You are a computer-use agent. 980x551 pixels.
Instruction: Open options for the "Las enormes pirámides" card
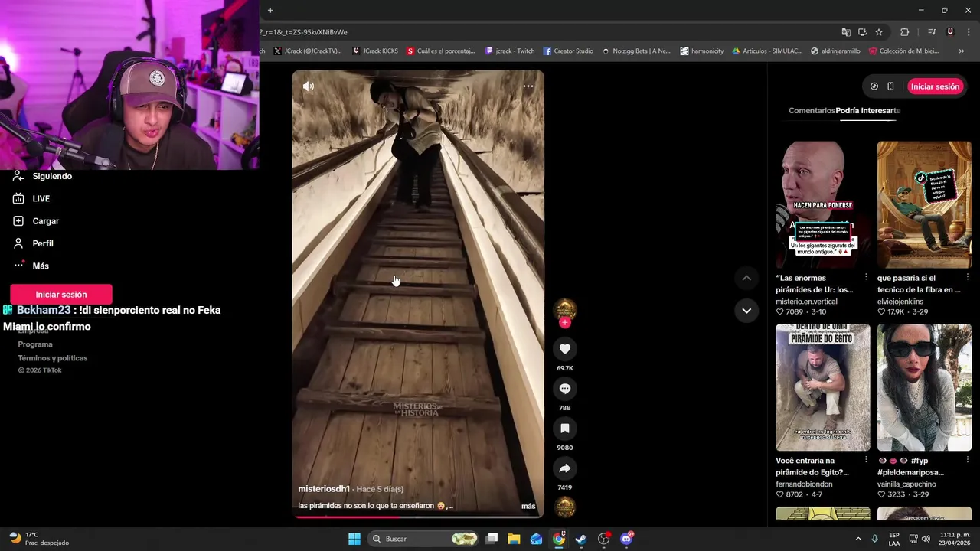866,278
